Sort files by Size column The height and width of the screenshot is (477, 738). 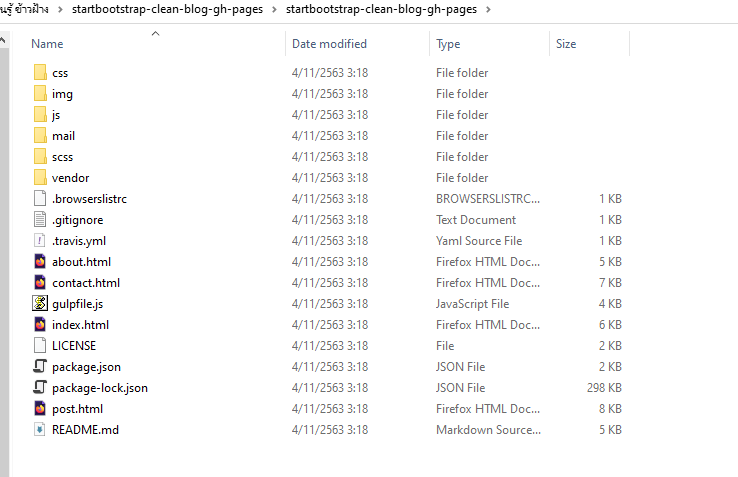(x=566, y=44)
